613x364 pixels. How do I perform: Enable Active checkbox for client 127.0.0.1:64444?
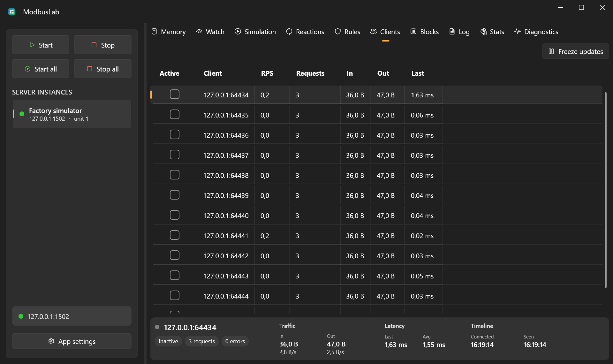coord(175,295)
